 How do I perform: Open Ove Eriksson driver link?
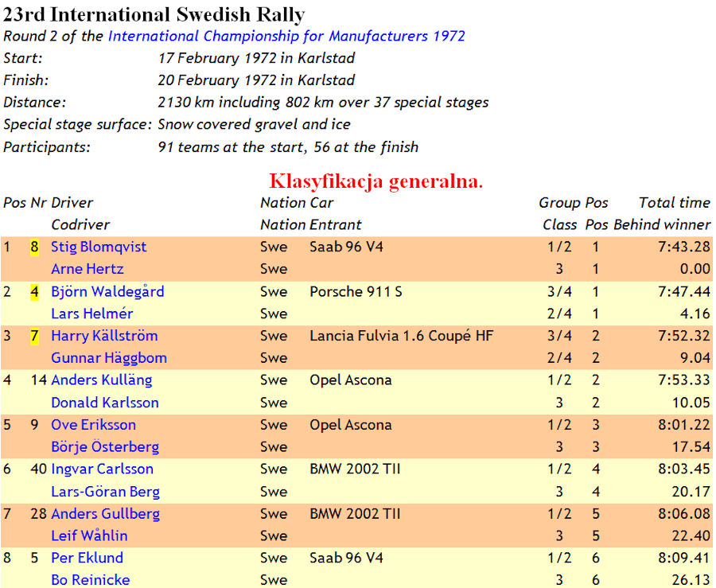pos(93,425)
